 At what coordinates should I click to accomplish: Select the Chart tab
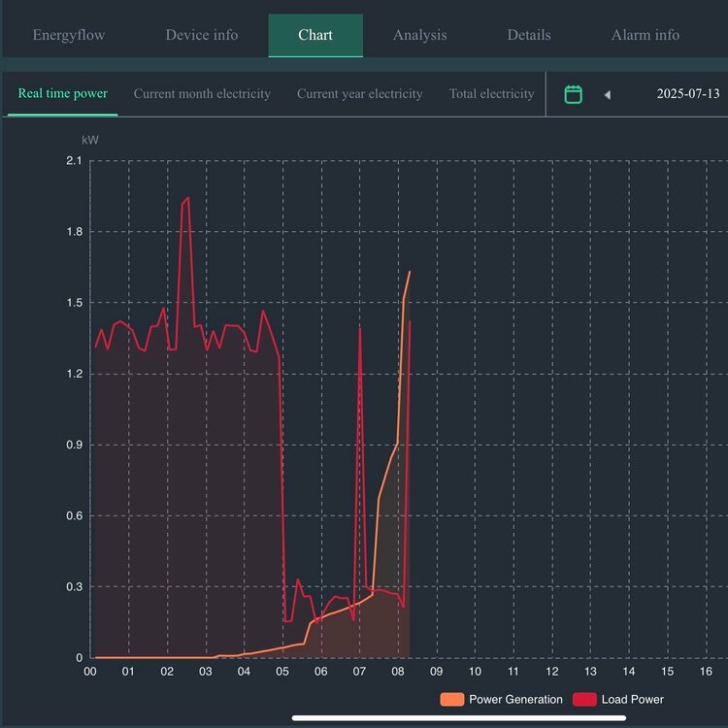click(x=315, y=35)
